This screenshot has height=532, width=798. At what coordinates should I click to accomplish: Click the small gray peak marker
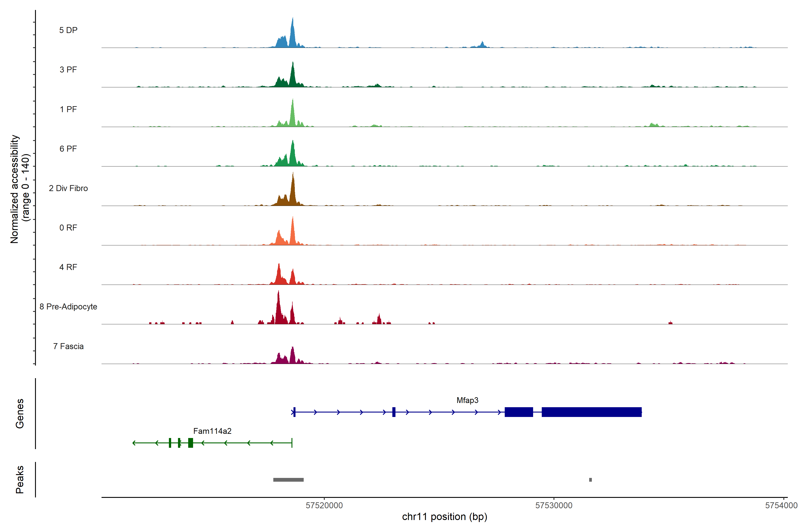[590, 480]
